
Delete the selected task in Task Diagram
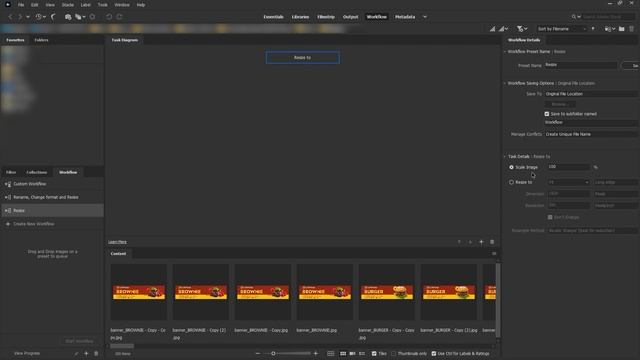pos(492,242)
